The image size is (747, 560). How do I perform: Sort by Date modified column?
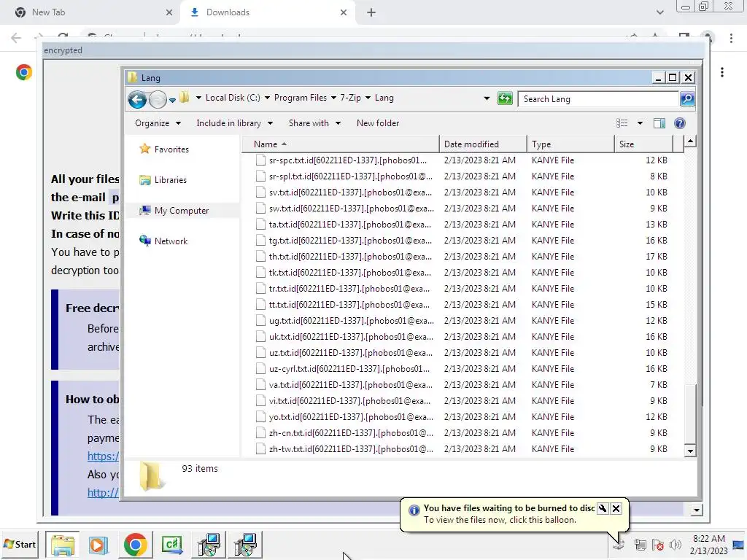pos(483,144)
